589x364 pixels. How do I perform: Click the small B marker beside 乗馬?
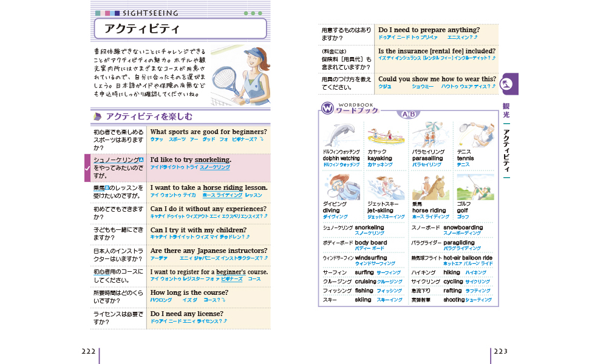pos(107,187)
